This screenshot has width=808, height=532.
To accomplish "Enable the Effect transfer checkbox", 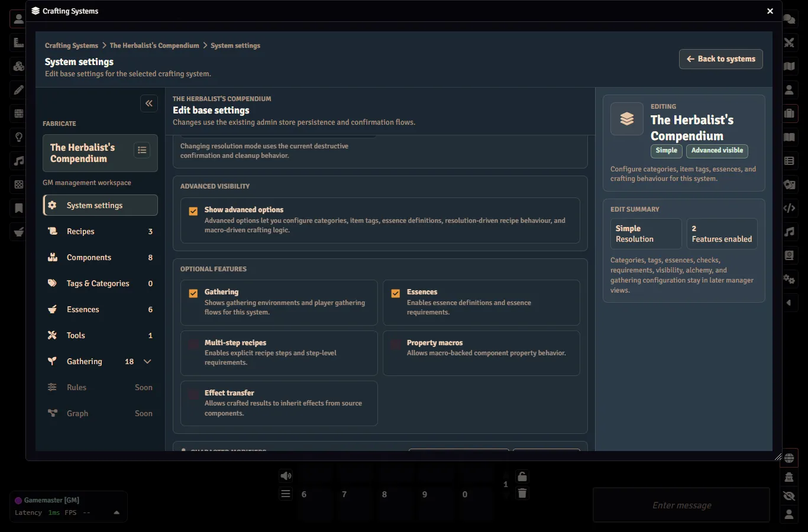I will [x=193, y=394].
